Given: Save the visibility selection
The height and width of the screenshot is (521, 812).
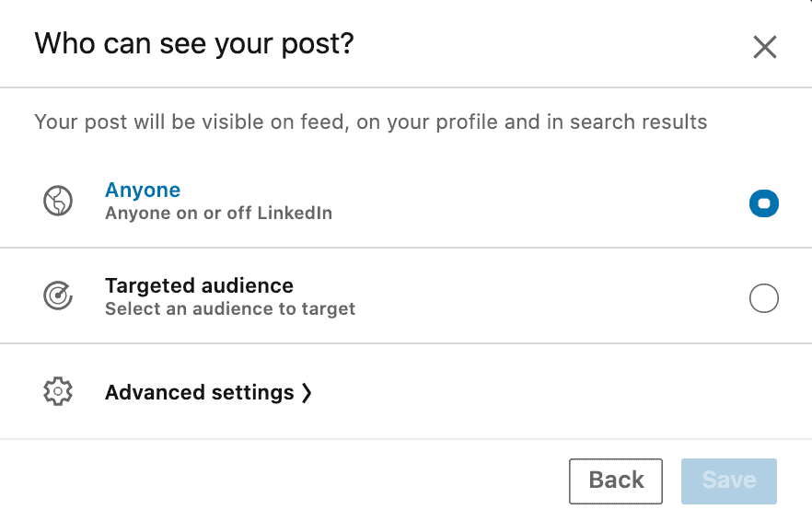Looking at the screenshot, I should coord(728,481).
